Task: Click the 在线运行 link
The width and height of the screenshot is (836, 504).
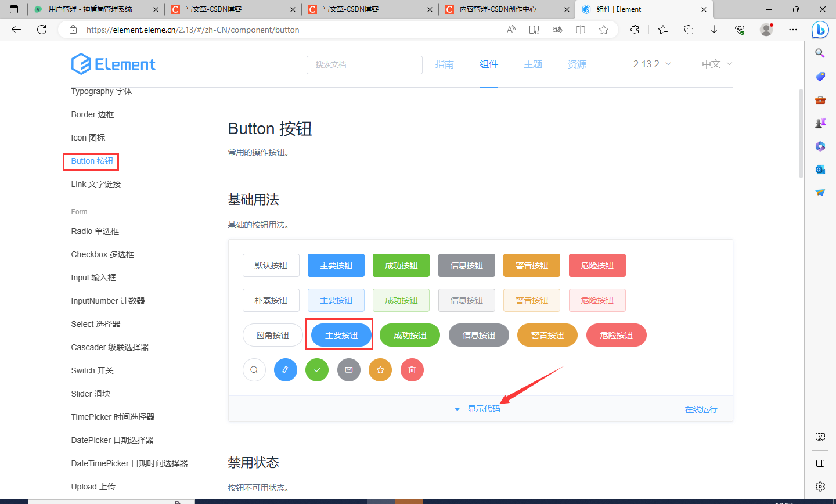Action: coord(701,409)
